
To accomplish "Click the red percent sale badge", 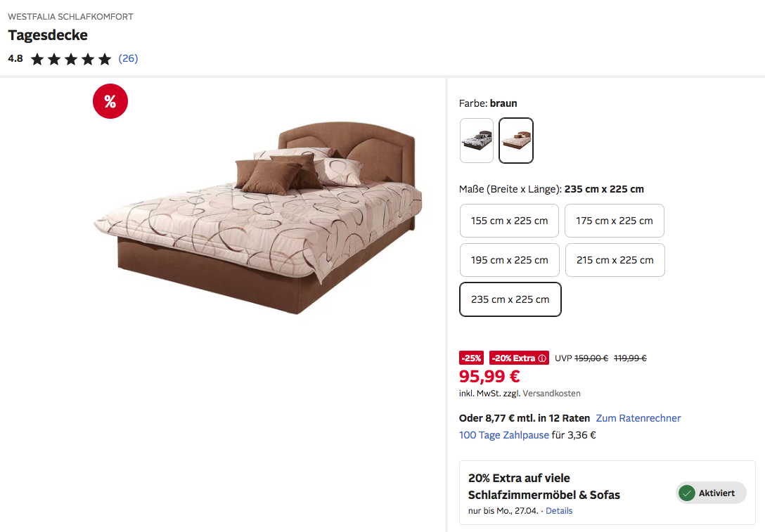I will (110, 101).
